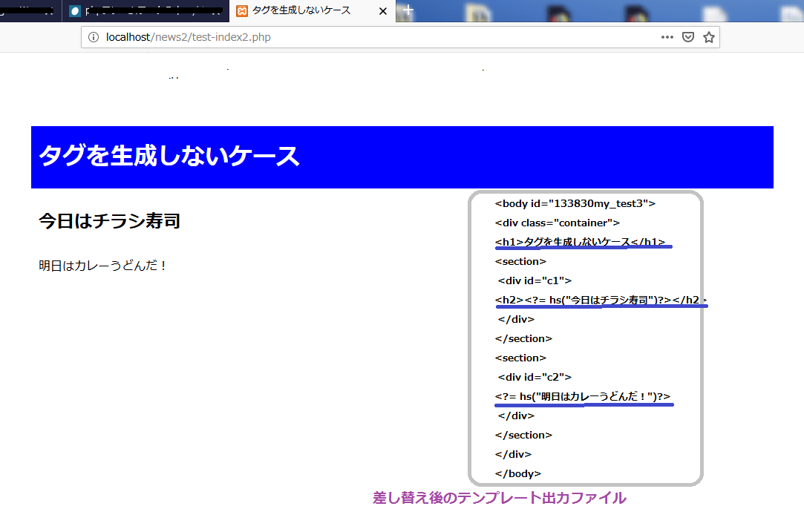Click the caption 差し替え後のテンプレート出力ファイル

point(500,498)
